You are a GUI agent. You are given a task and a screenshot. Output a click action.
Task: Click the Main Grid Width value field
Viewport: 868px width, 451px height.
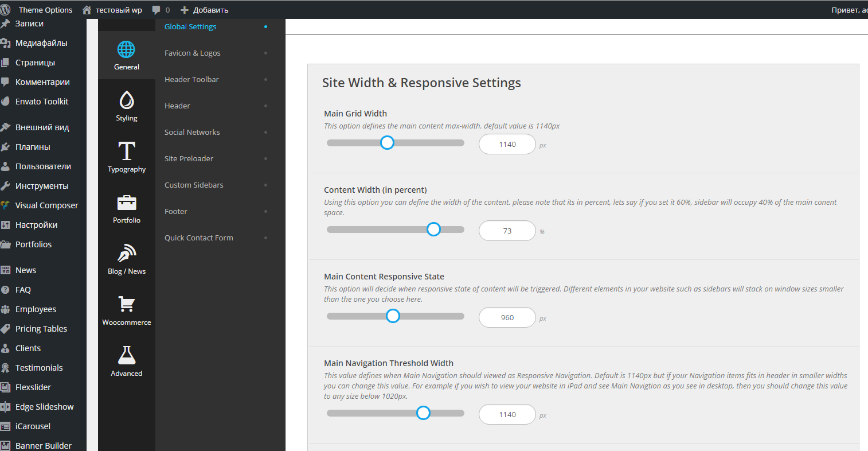point(507,144)
